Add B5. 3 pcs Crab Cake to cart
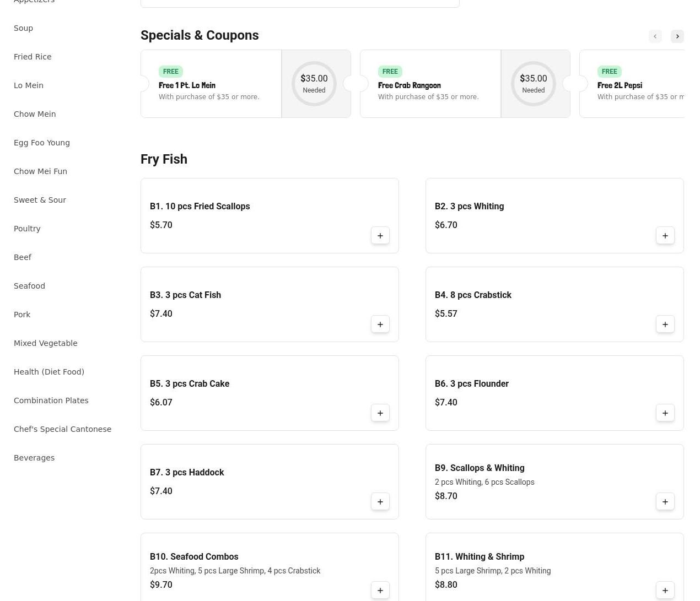Viewport: 700px width, 601px height. (x=380, y=413)
